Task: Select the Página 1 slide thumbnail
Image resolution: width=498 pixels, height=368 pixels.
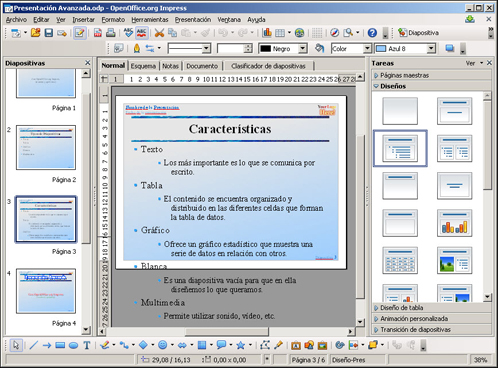Action: pyautogui.click(x=46, y=83)
